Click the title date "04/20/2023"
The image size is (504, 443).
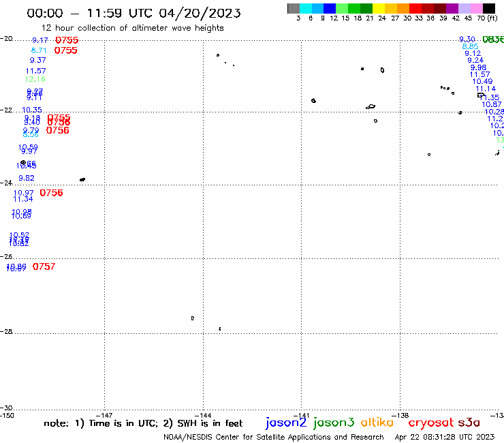click(200, 14)
